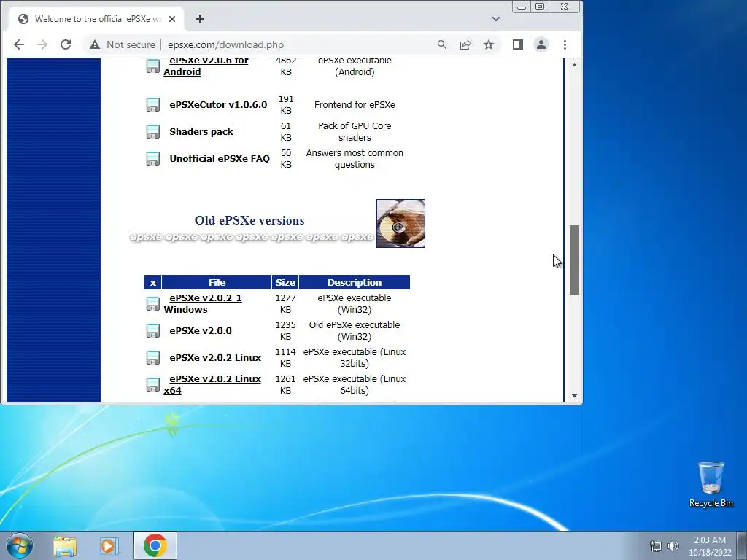Click the page scrollbar up arrow
The image size is (747, 560).
(575, 65)
